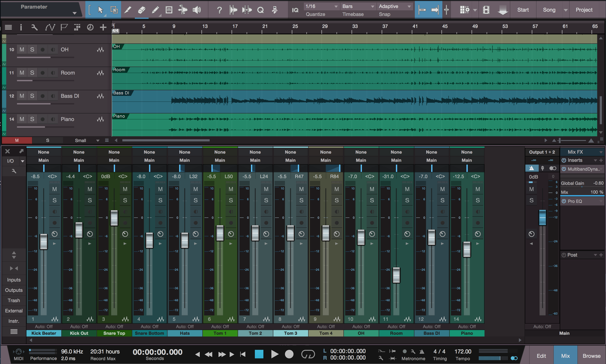Mute the Tom 1 mixer channel
This screenshot has height=364, width=606.
point(231,189)
